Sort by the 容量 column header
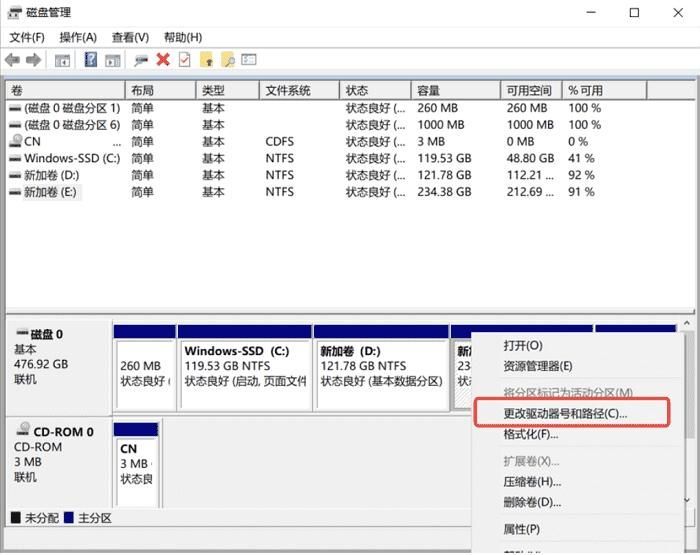The height and width of the screenshot is (555, 700). tap(455, 91)
